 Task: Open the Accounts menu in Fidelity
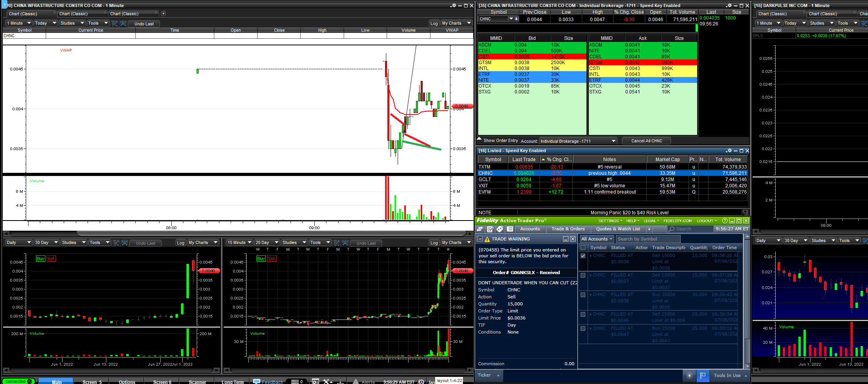tap(530, 229)
